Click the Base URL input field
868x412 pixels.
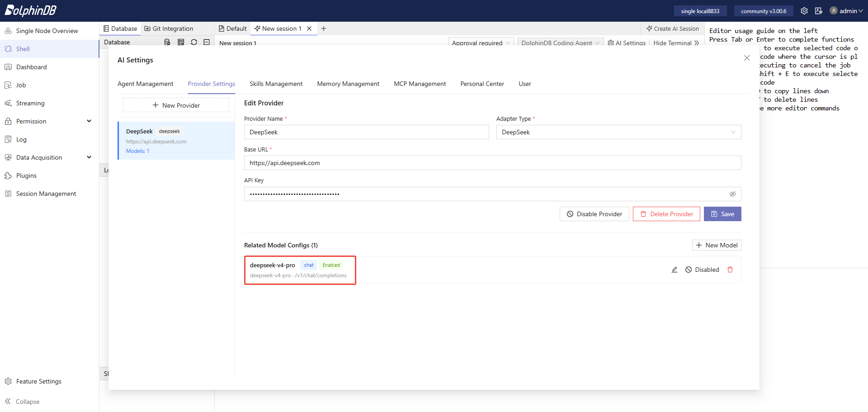[x=493, y=163]
